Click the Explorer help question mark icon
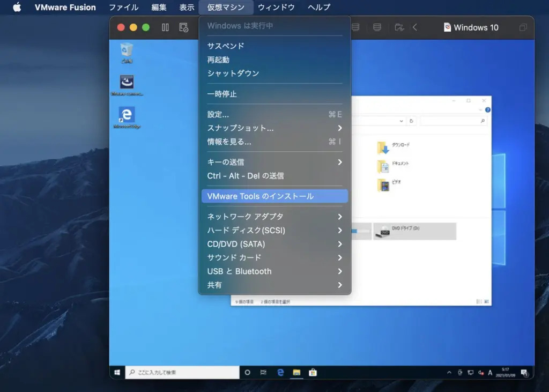The image size is (549, 392). tap(488, 109)
